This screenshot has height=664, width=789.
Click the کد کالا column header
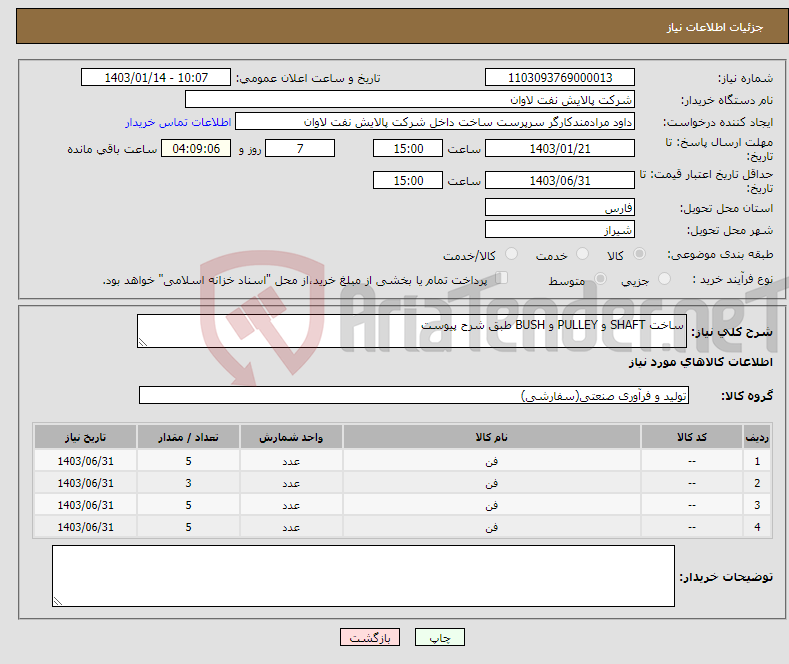point(692,437)
